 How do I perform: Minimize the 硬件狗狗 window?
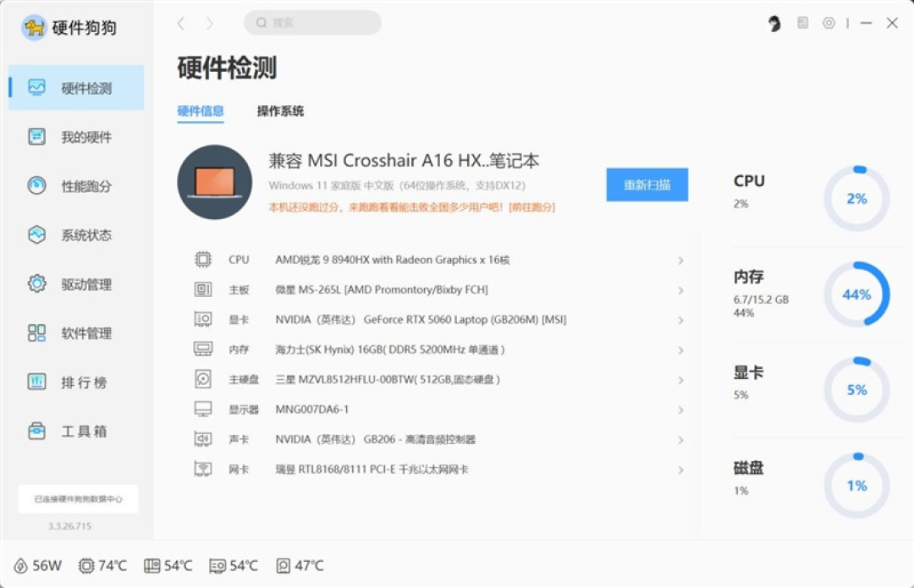tap(867, 23)
